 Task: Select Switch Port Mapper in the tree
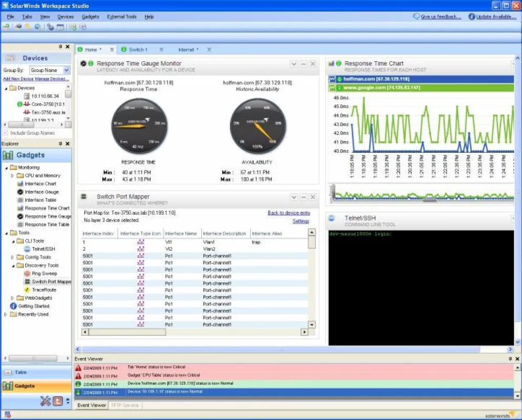(x=51, y=282)
